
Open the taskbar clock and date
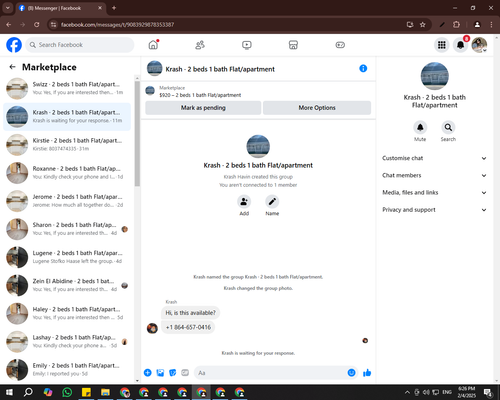click(467, 392)
